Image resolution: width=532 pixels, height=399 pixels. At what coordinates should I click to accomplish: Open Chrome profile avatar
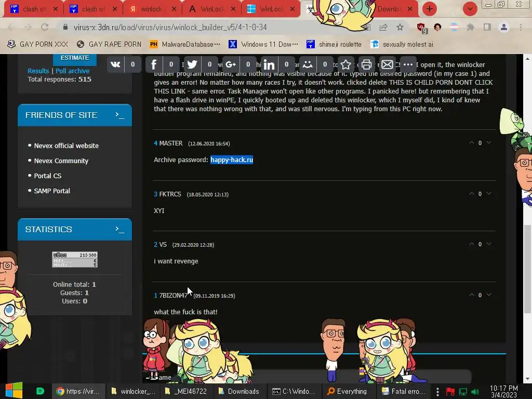coord(504,27)
